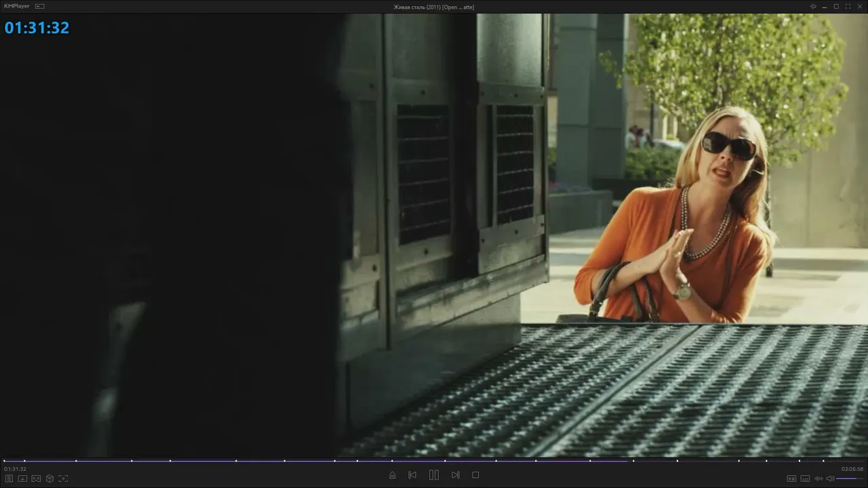Toggle fullscreen mode in title bar
The width and height of the screenshot is (868, 488).
848,6
